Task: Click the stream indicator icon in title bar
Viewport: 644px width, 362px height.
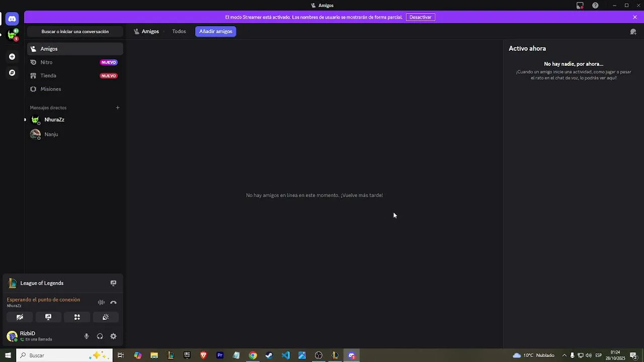Action: pos(580,6)
